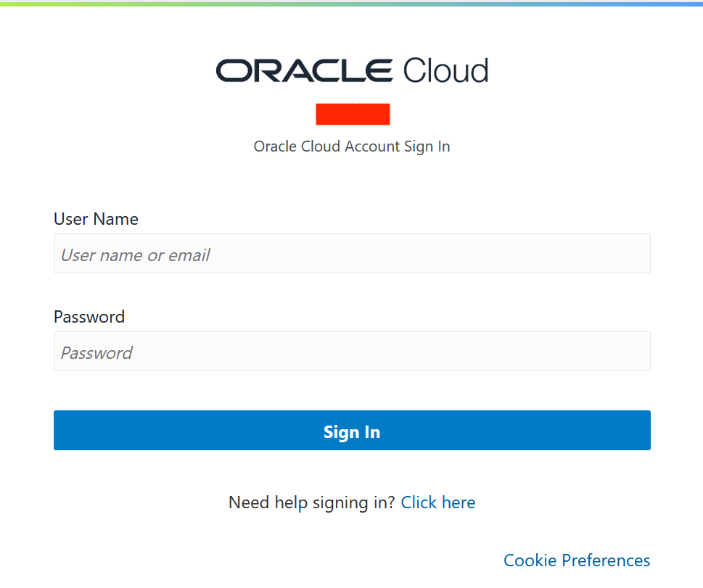
Task: Open the Click here help link
Action: (x=438, y=502)
